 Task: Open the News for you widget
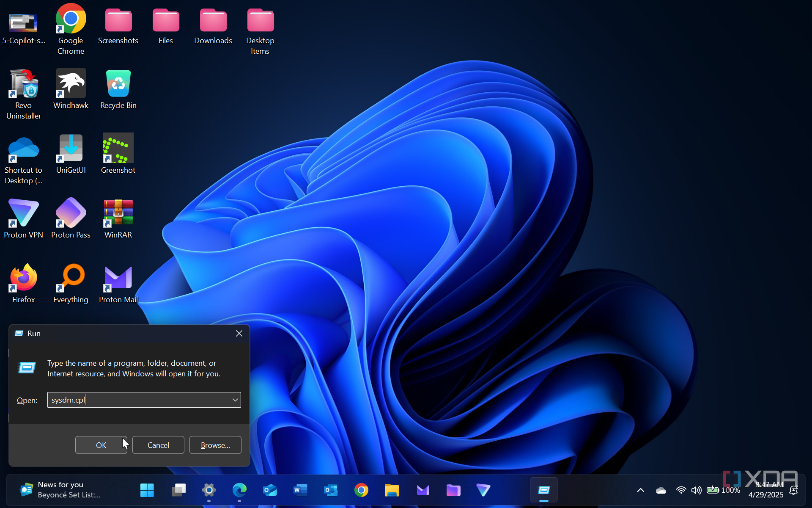[x=61, y=490]
